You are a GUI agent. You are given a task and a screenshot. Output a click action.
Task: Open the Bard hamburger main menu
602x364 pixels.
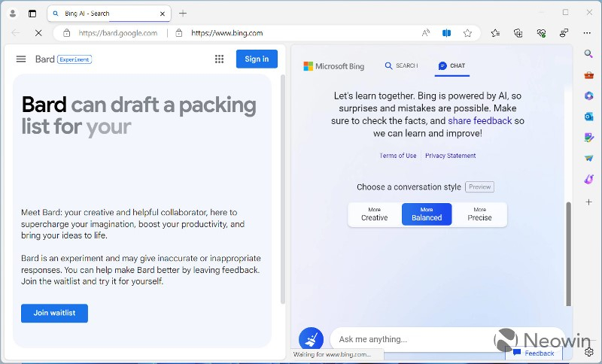click(x=21, y=59)
